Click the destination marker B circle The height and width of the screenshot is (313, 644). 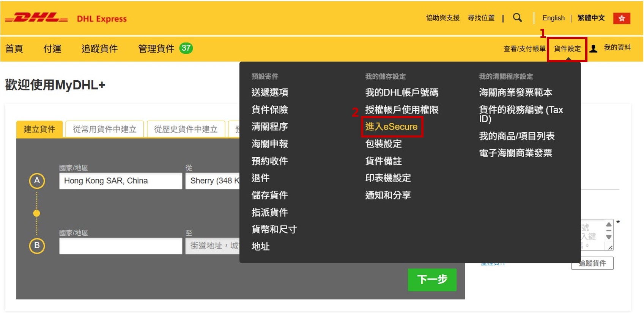point(37,246)
